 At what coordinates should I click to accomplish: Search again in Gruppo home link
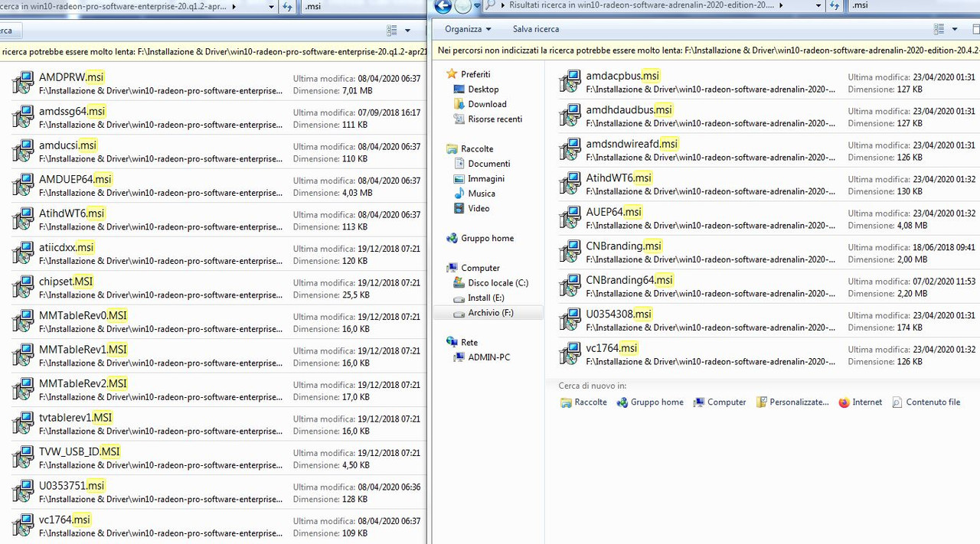click(650, 402)
